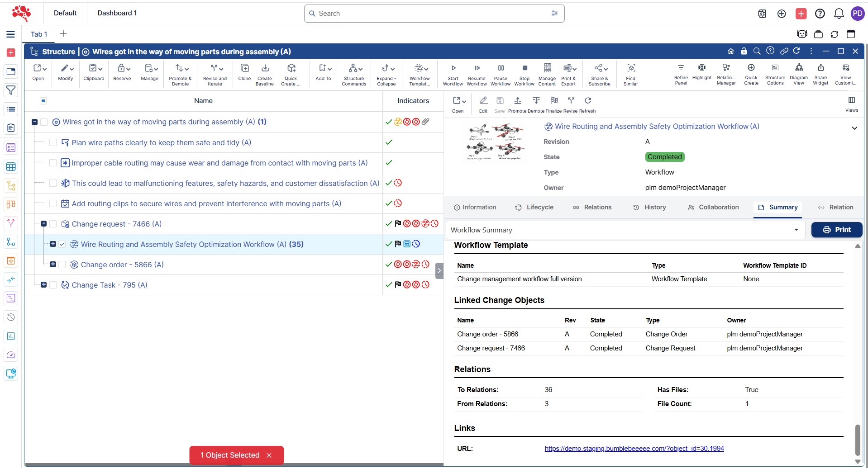
Task: Tick checkbox for Plan wire paths row
Action: coord(53,142)
